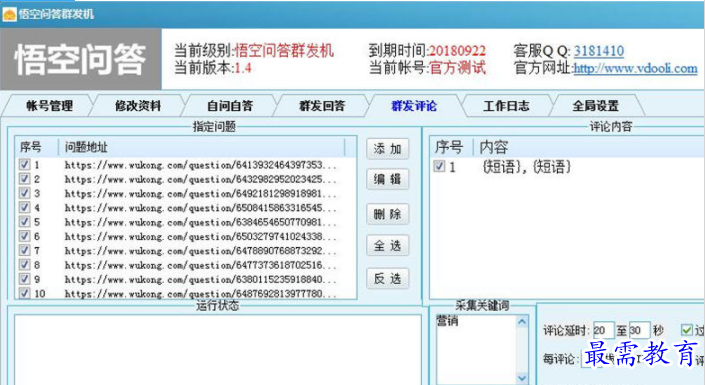Uncheck question row 6 checkbox

pyautogui.click(x=24, y=236)
